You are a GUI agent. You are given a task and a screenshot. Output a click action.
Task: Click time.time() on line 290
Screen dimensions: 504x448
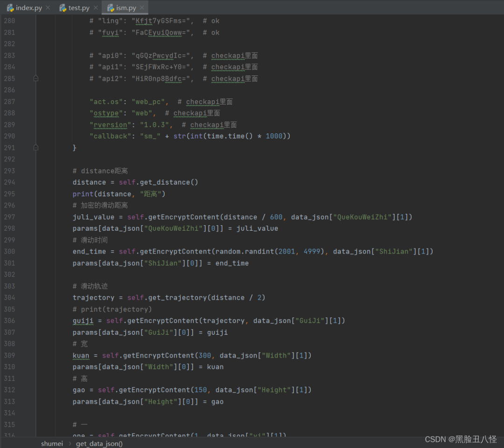pos(230,136)
